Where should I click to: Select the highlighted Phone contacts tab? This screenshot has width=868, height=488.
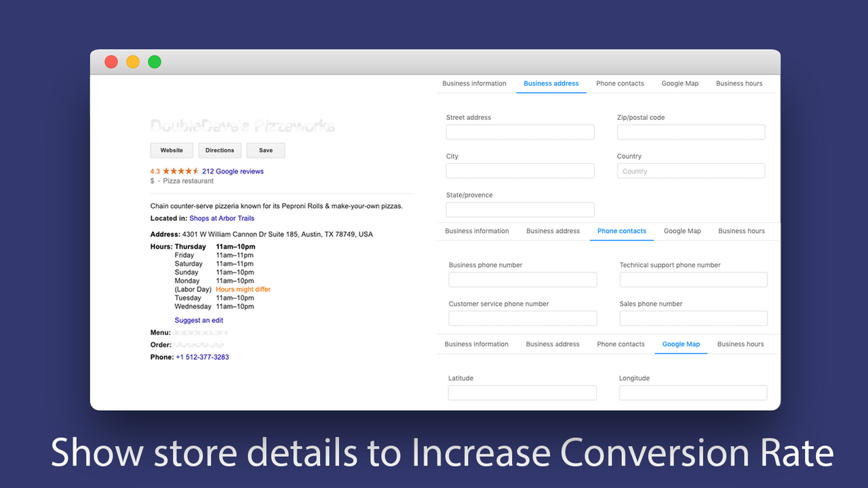click(x=622, y=231)
